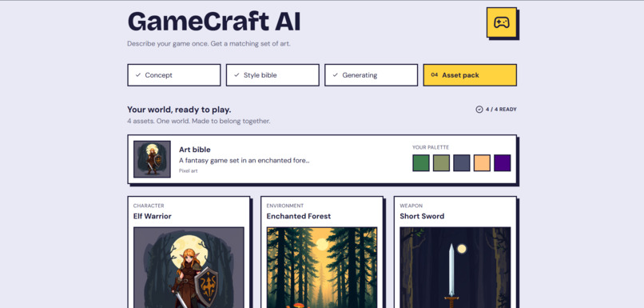Click the 4 / 4 READY check icon
Image resolution: width=644 pixels, height=308 pixels.
(x=479, y=110)
